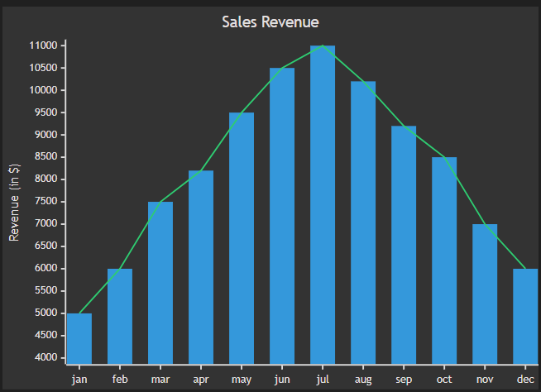541x392 pixels.
Task: Click the 'dec' x-axis label
Action: 525,380
